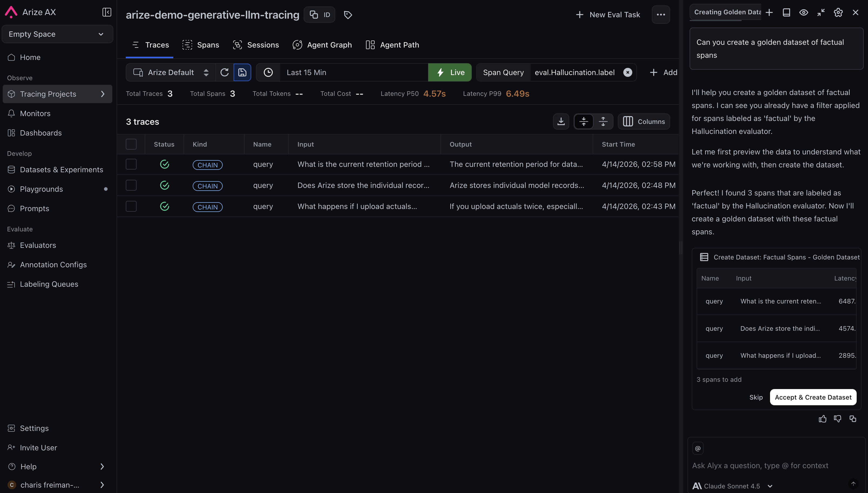The image size is (868, 493).
Task: Change the Claude Sonnet 4.5 model
Action: pyautogui.click(x=732, y=486)
